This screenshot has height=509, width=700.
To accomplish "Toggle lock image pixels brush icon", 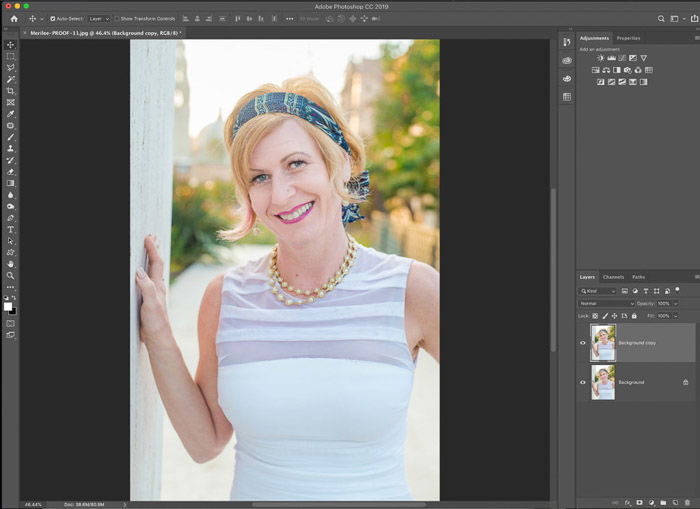I will tap(605, 316).
